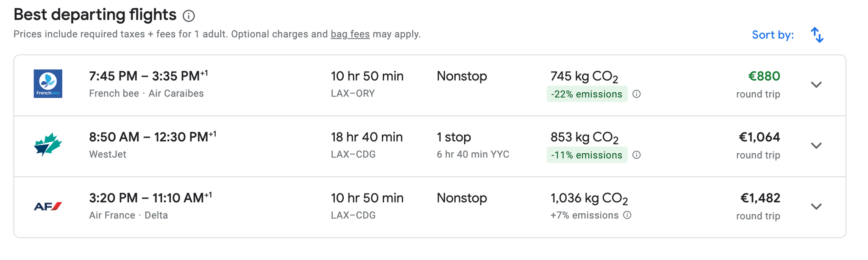Image resolution: width=868 pixels, height=260 pixels.
Task: Click the -11% emissions badge
Action: pos(587,155)
